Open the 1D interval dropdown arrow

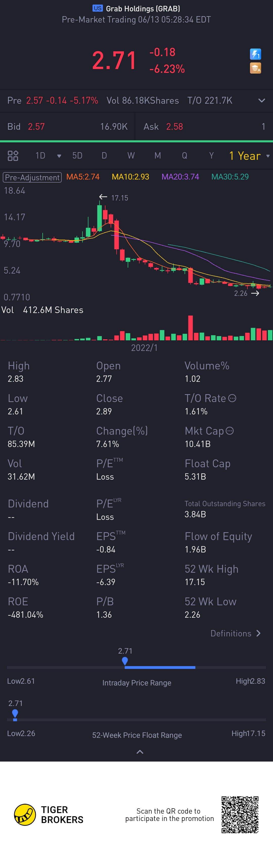tap(59, 156)
